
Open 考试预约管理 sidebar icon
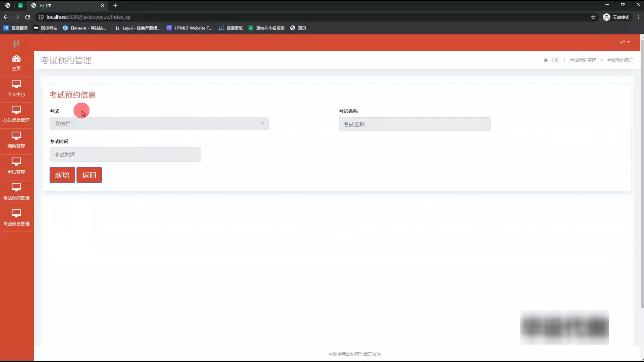click(x=16, y=187)
